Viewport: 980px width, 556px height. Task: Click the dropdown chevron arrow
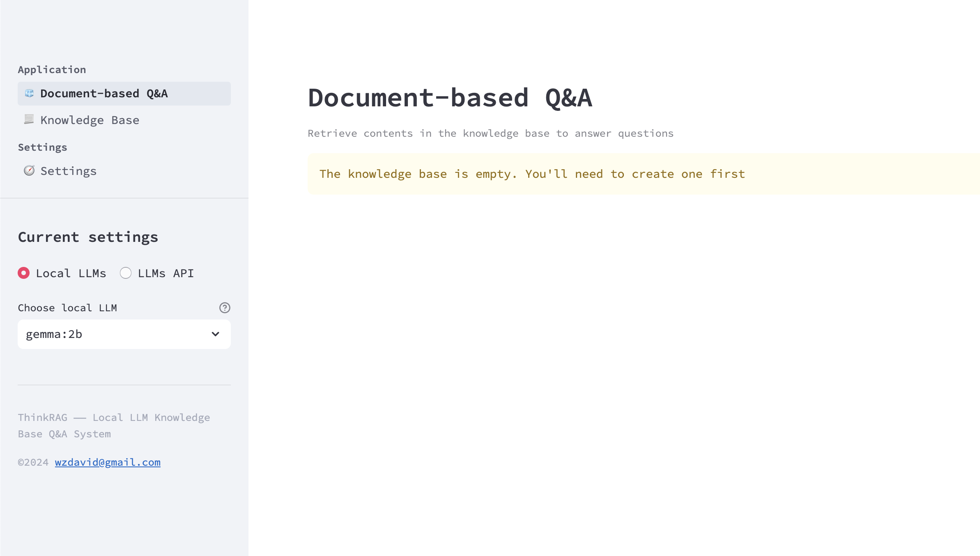(216, 334)
